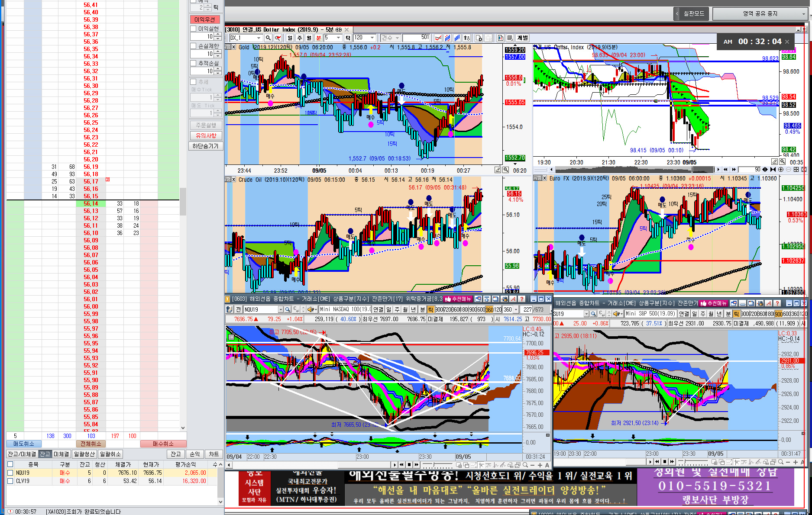Open the tick value dropdown showing 120

tap(372, 38)
